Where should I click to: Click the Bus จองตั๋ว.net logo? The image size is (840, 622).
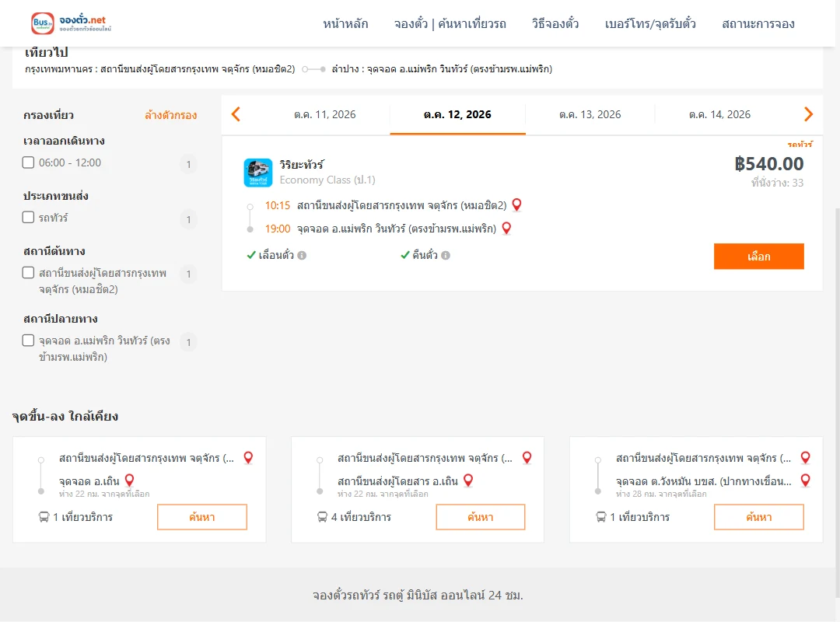coord(72,23)
